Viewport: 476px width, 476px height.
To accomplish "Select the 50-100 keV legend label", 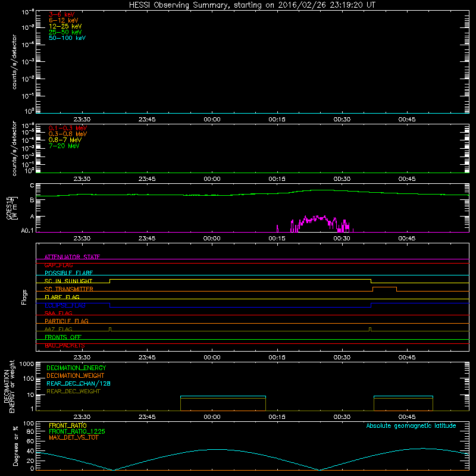I will pos(67,38).
